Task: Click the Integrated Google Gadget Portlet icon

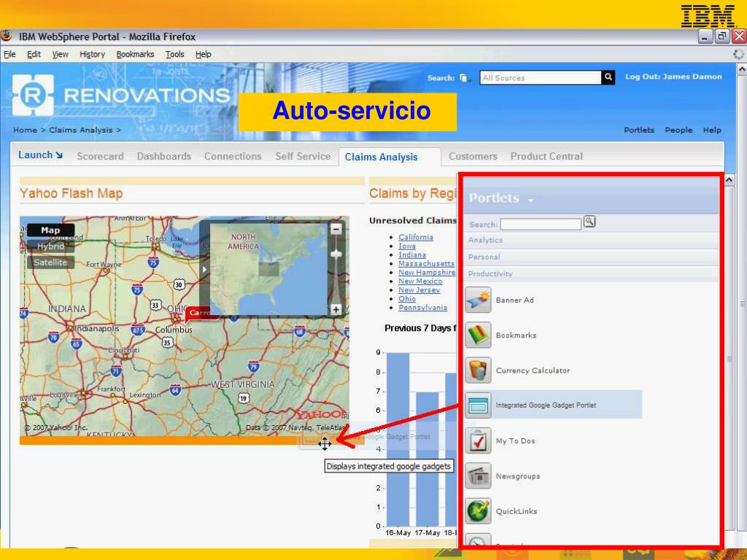Action: (x=478, y=405)
